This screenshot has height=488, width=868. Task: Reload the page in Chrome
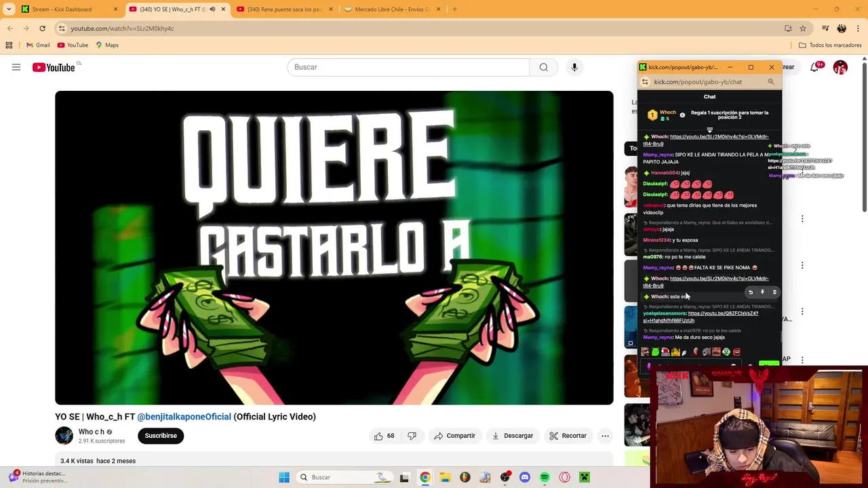[x=42, y=28]
